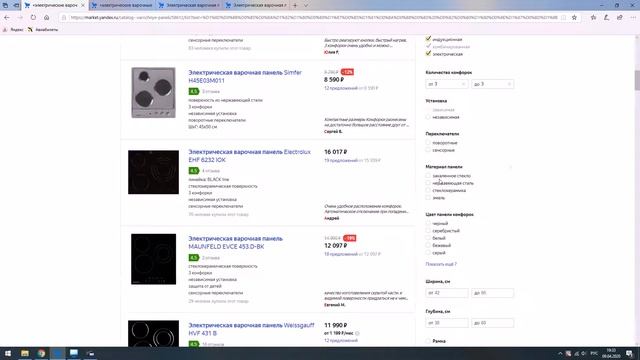The height and width of the screenshot is (360, 640).
Task: Open the MAUNFELD EVCE 453.D-BK product link
Action: point(236,242)
